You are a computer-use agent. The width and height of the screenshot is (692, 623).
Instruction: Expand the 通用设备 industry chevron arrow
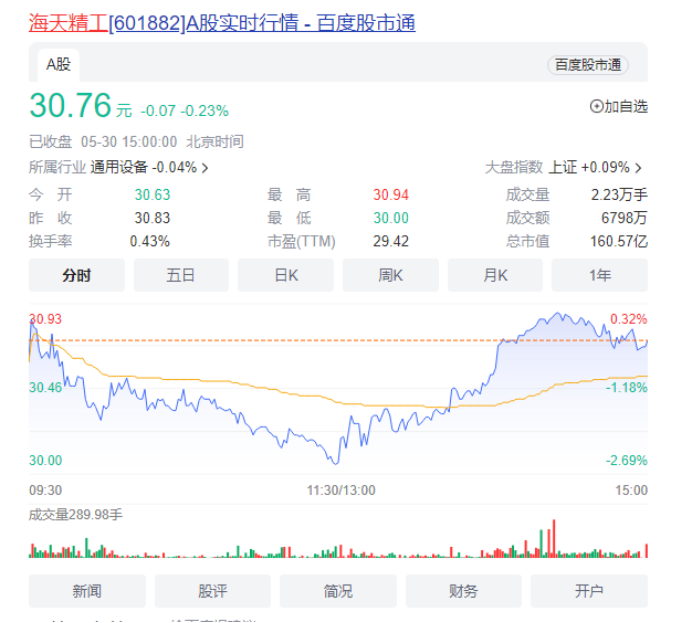pyautogui.click(x=205, y=168)
